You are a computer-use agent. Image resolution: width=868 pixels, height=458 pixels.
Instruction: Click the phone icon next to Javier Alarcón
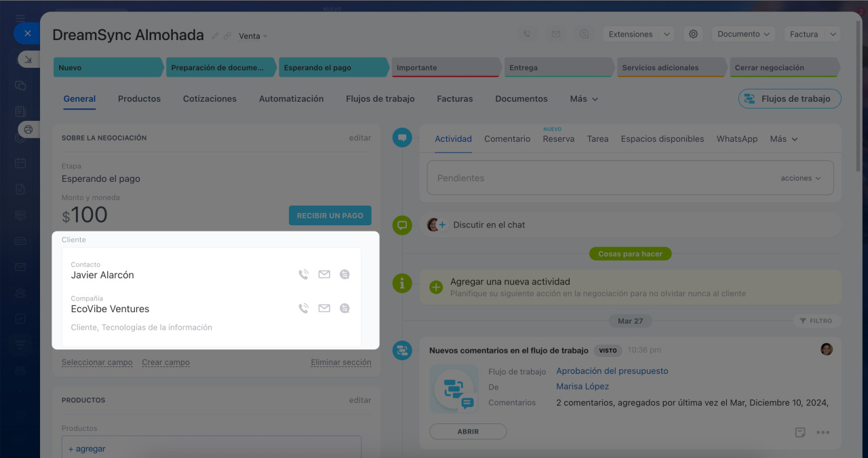pos(303,275)
